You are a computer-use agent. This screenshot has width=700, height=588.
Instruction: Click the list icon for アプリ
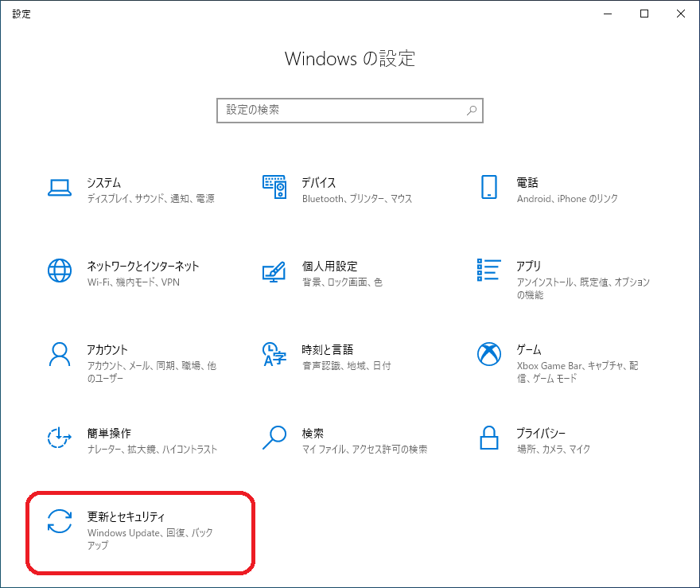click(489, 270)
